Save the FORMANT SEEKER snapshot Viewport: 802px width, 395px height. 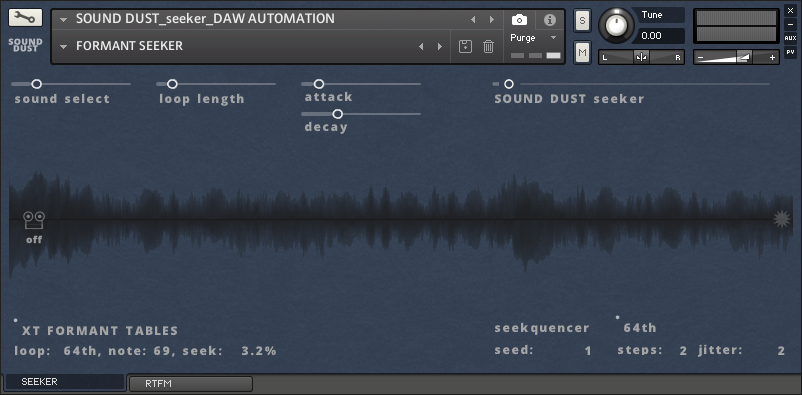[465, 47]
